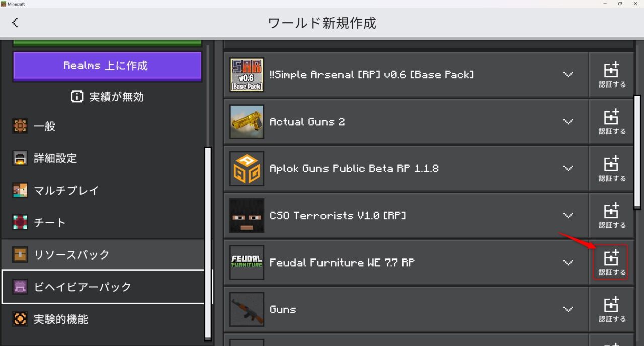Click the Feudal Furniture pack icon

coord(247,262)
